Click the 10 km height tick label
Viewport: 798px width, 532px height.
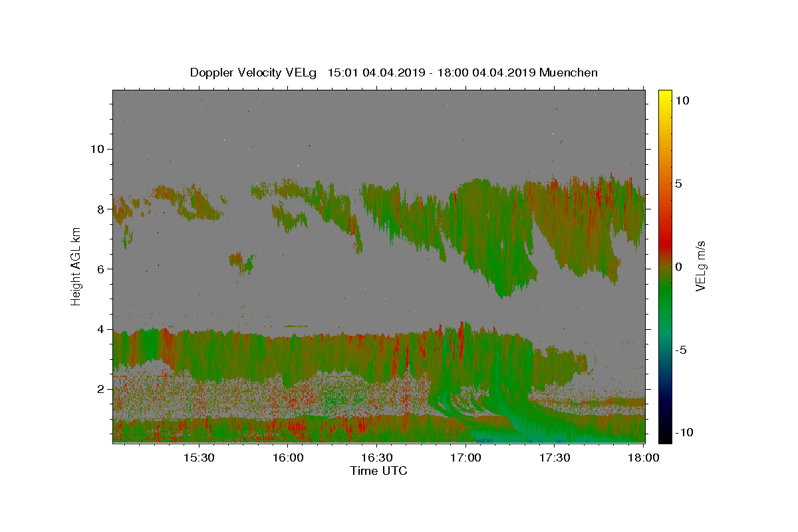tap(96, 149)
